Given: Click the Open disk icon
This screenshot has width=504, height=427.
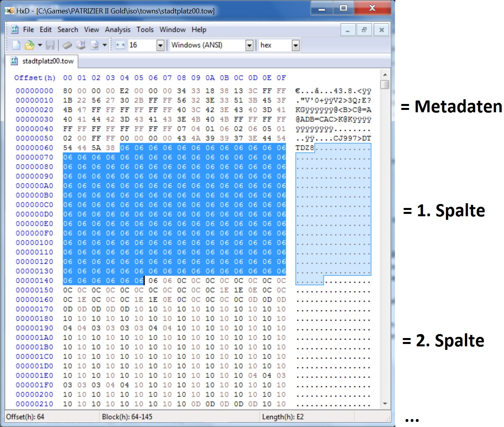Looking at the screenshot, I should tap(81, 45).
